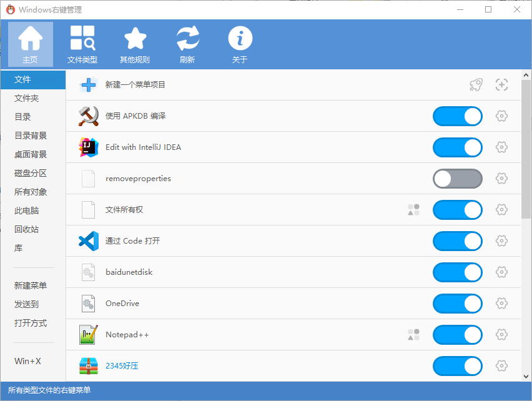
Task: Click the submenu shapes icon for Notepad++
Action: coord(413,335)
